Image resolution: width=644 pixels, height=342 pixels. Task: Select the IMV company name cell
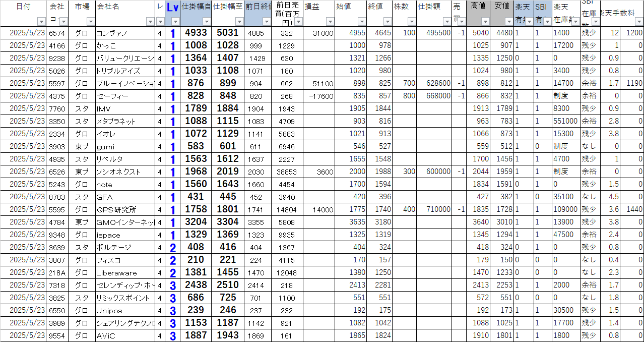(x=125, y=108)
